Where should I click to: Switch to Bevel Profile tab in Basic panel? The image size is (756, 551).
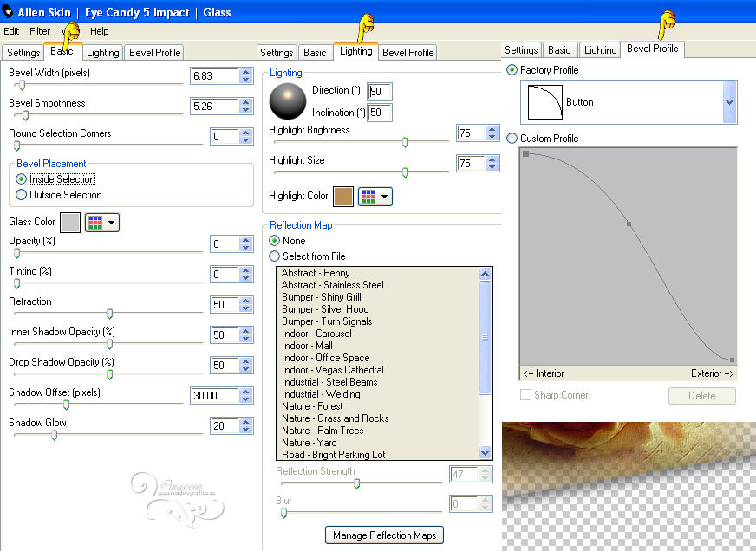tap(155, 53)
